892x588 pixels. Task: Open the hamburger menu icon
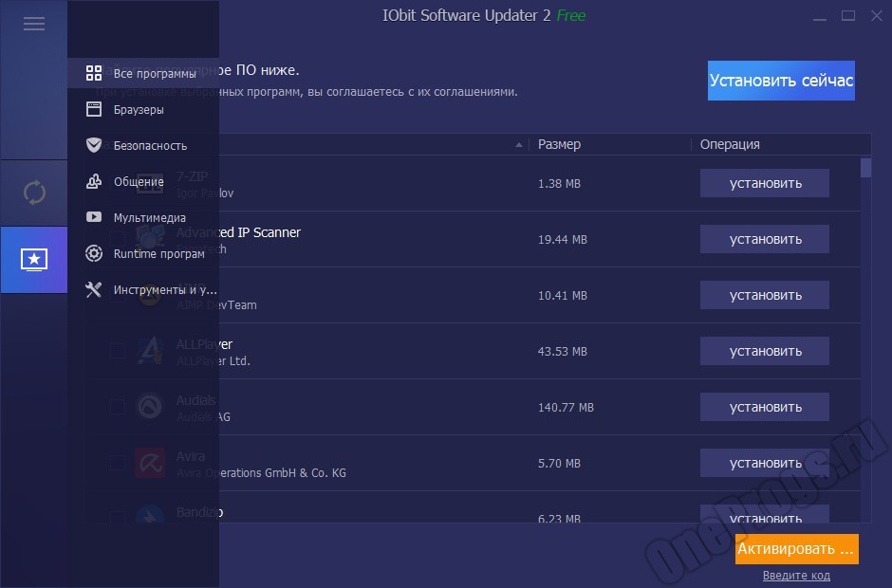point(34,24)
